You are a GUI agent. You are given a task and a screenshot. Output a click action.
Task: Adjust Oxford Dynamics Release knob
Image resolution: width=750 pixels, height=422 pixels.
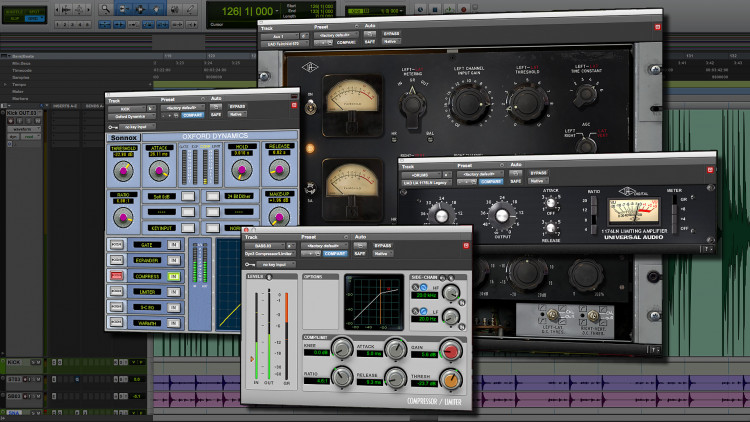click(279, 169)
